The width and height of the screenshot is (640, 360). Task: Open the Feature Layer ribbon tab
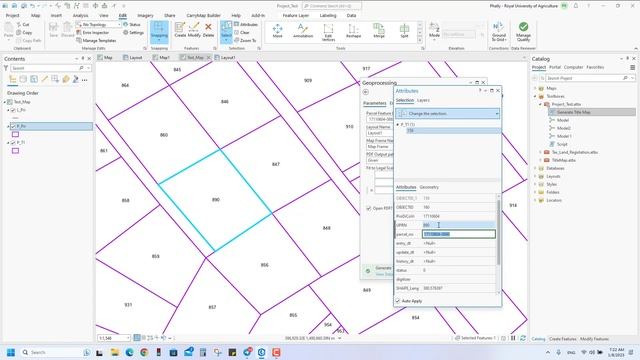[x=296, y=16]
